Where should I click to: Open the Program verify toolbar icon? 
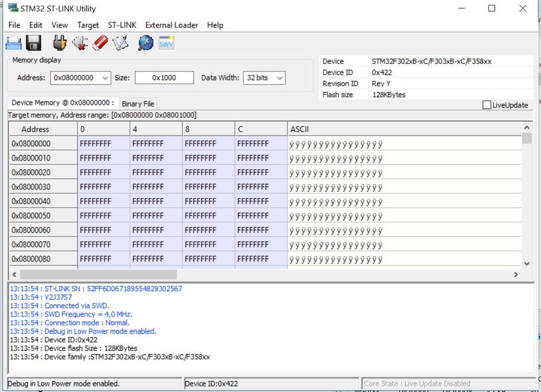point(120,43)
